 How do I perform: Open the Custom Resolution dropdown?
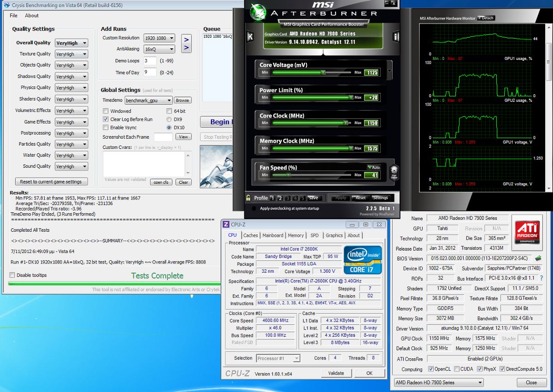tap(159, 38)
